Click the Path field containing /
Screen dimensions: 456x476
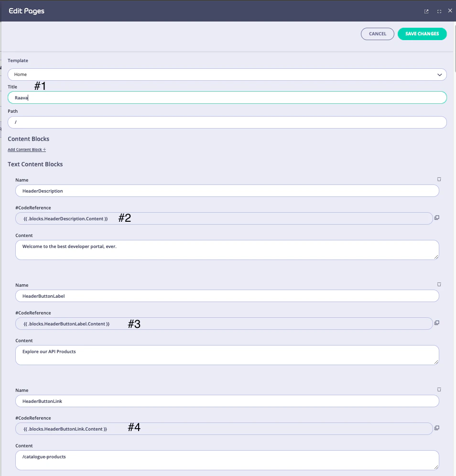coord(227,122)
